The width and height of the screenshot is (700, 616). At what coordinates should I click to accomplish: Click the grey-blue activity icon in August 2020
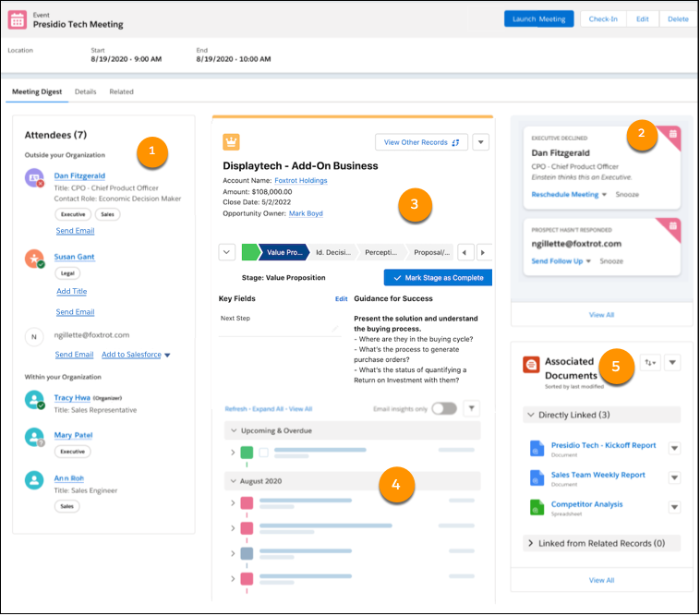[x=247, y=553]
